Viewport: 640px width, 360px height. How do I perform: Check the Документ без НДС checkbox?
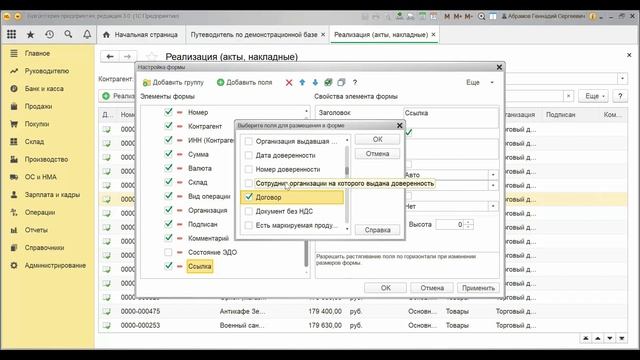tap(248, 211)
